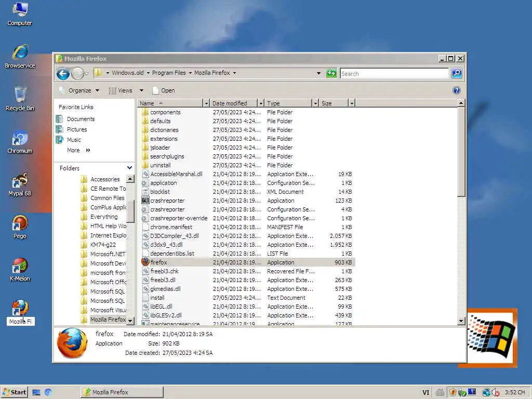Sort by the Date modified column header
The image size is (532, 399).
(234, 103)
